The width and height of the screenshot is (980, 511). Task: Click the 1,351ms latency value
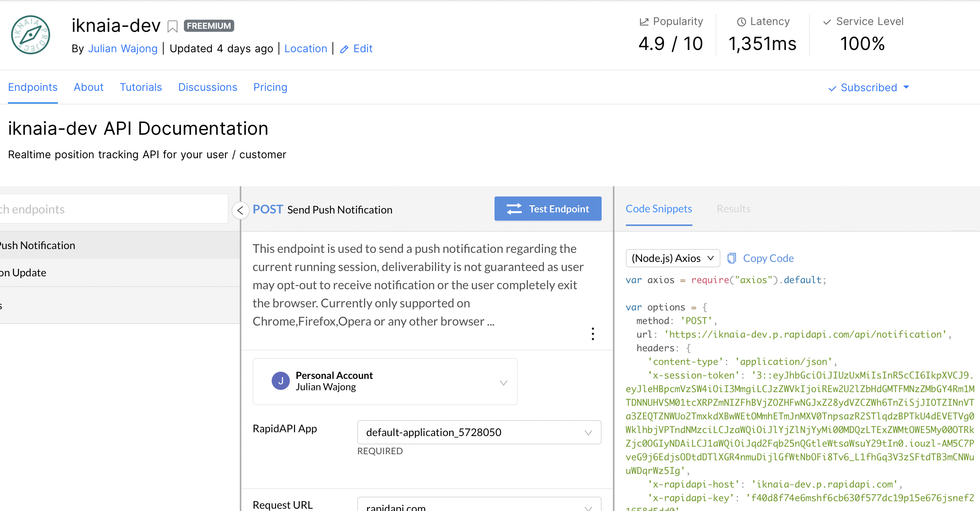coord(762,44)
